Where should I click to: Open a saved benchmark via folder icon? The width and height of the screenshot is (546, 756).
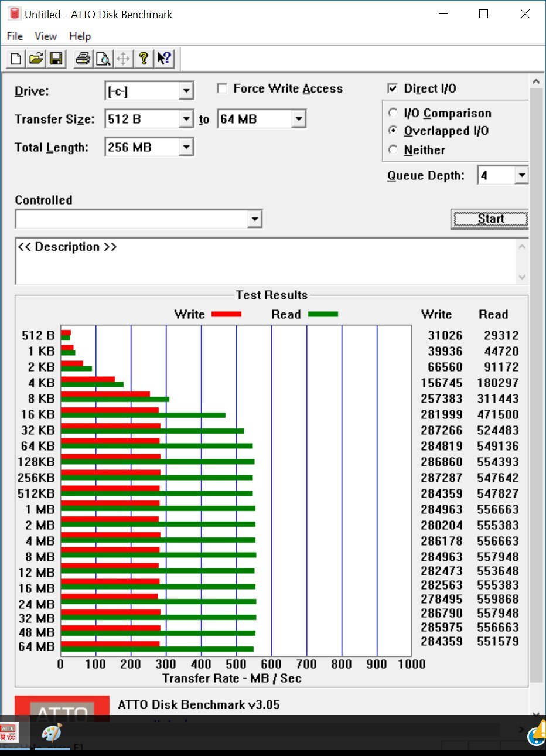[36, 59]
